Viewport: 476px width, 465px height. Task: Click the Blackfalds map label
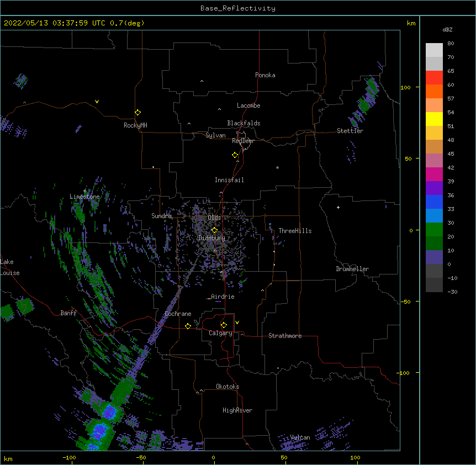tap(244, 123)
